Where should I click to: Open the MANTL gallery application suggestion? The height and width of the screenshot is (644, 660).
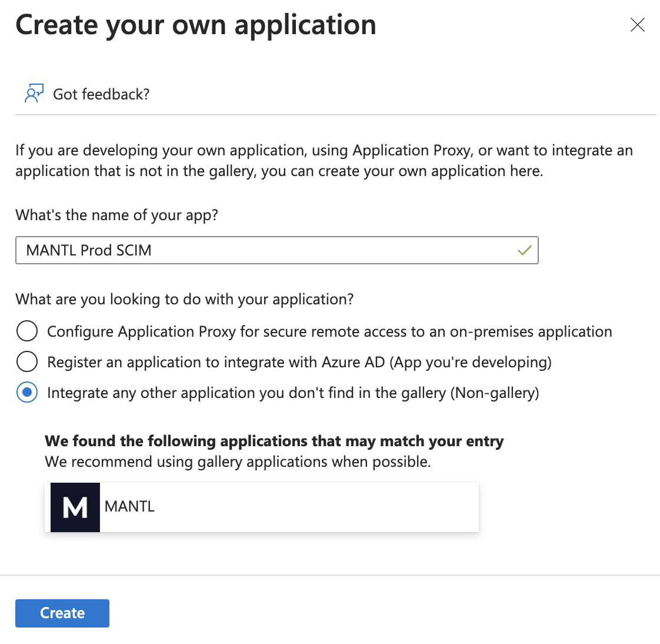coord(262,507)
